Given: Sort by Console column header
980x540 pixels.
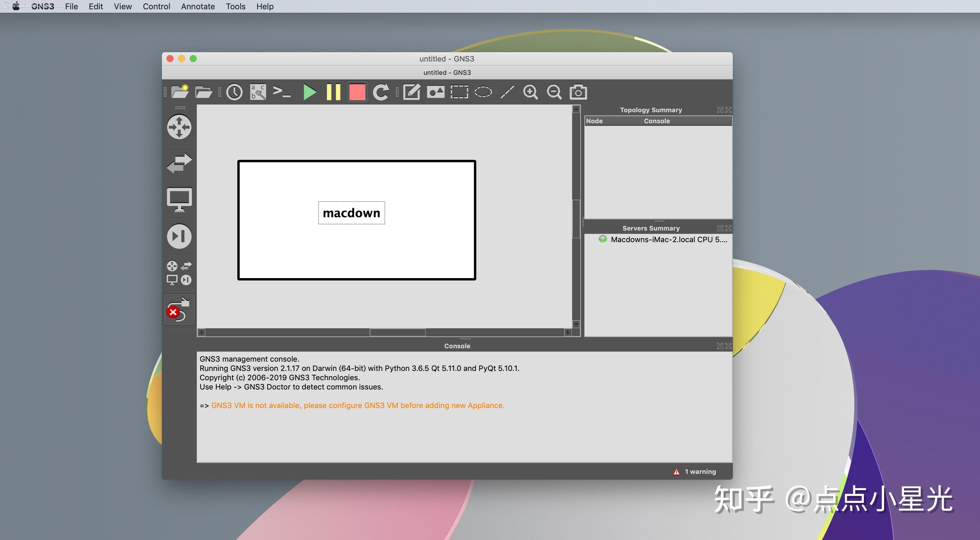Looking at the screenshot, I should click(687, 121).
